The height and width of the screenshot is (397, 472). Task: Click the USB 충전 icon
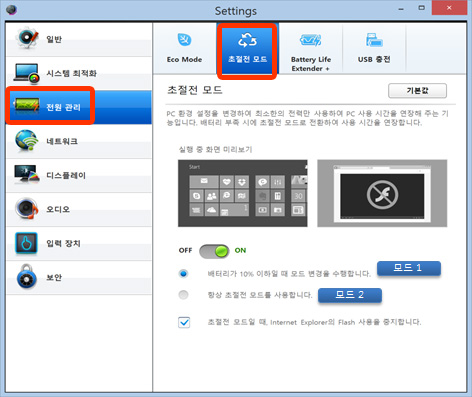click(x=374, y=40)
